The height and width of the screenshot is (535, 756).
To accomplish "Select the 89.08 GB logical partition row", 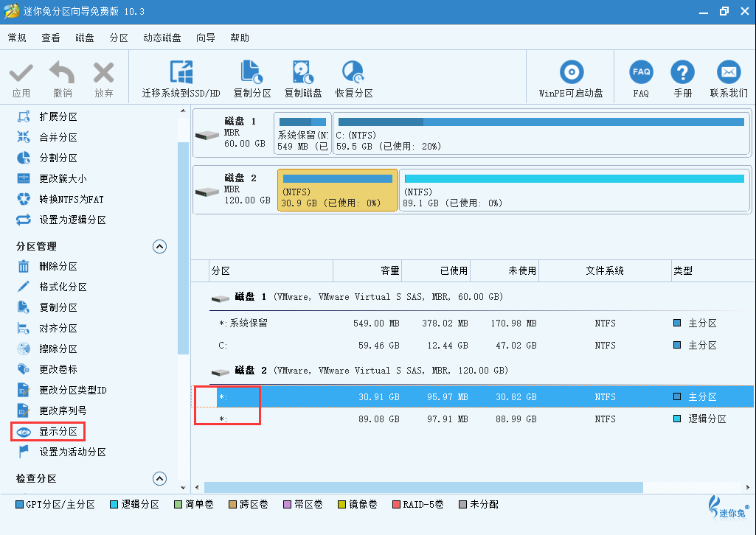I will (x=473, y=419).
